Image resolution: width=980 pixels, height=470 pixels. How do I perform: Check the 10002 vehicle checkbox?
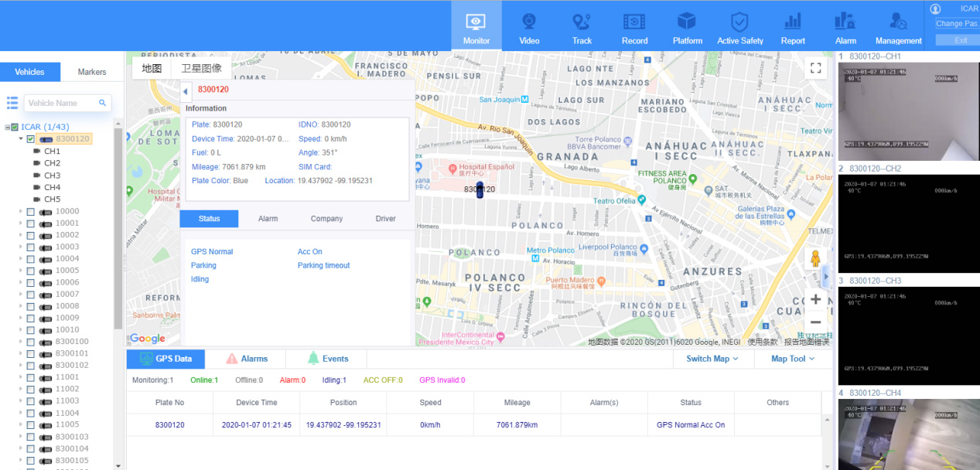pos(31,235)
